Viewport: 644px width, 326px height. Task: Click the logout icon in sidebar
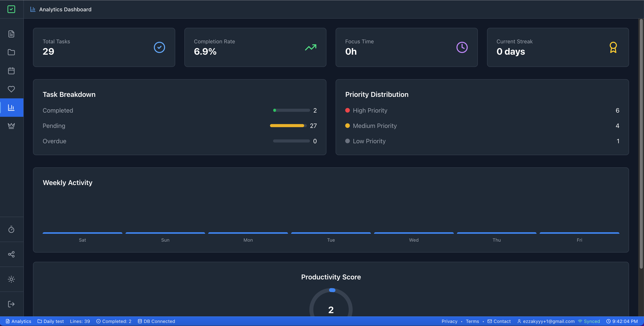click(x=11, y=304)
